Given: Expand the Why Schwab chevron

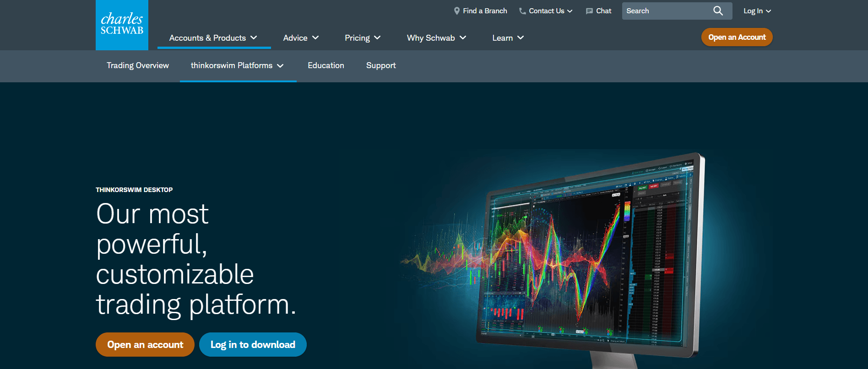Looking at the screenshot, I should 463,37.
